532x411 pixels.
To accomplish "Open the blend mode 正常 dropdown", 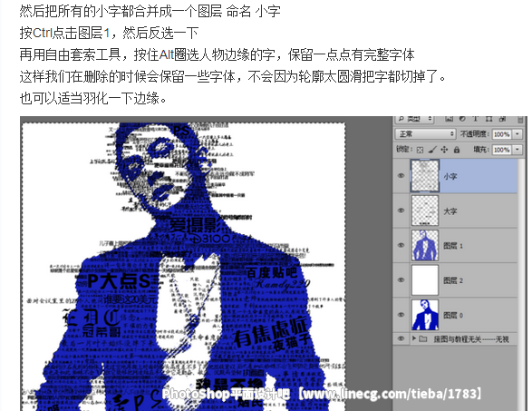I will [426, 134].
